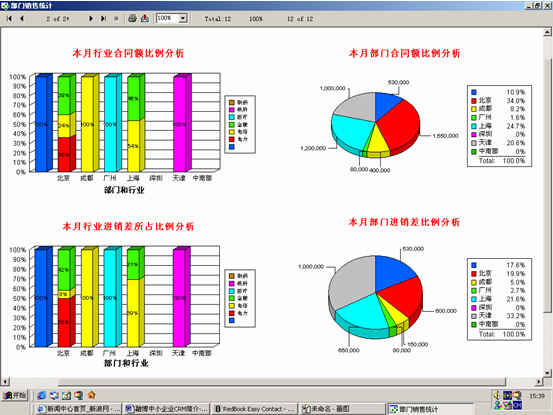
Task: Click the home icon in quick launch
Action: coord(91,396)
